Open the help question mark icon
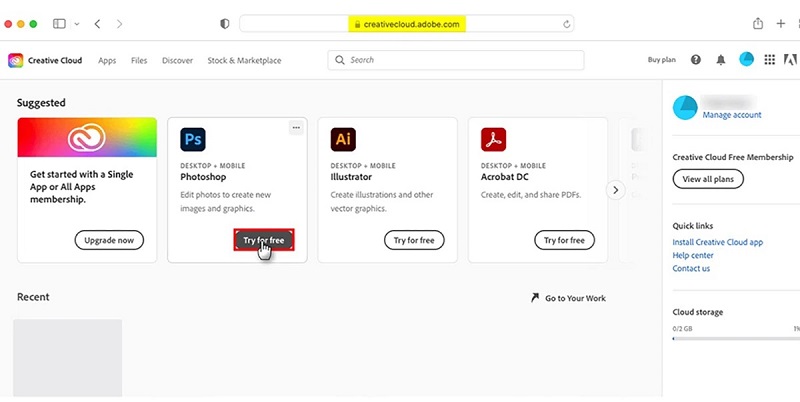This screenshot has height=402, width=800. pos(696,60)
